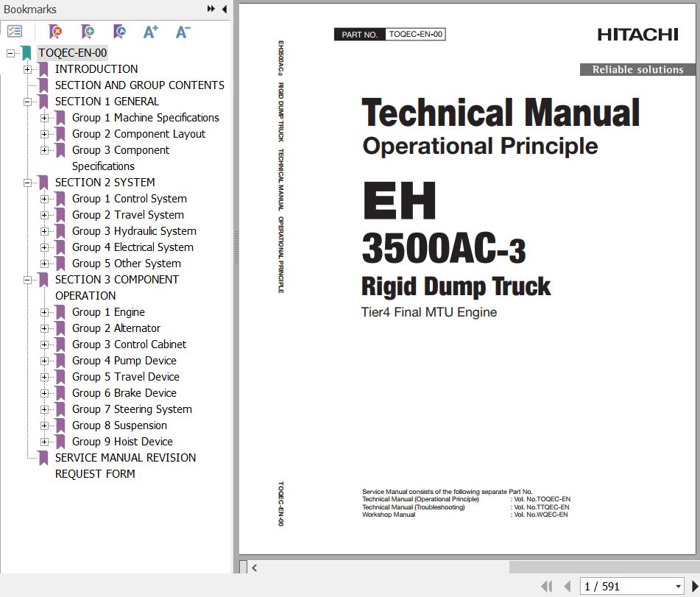
Task: Open Group 3 Control Cabinet bookmark
Action: tap(130, 345)
